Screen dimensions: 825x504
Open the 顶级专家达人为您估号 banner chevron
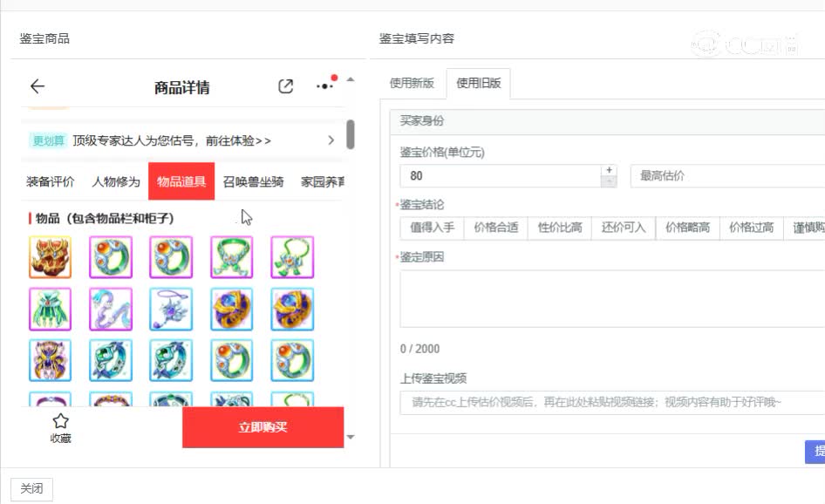[331, 140]
